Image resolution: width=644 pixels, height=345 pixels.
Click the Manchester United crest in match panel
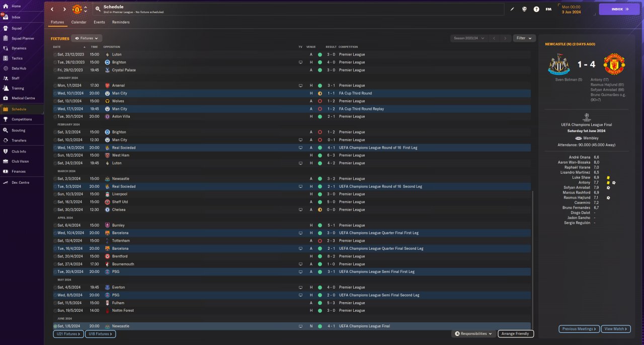click(614, 64)
